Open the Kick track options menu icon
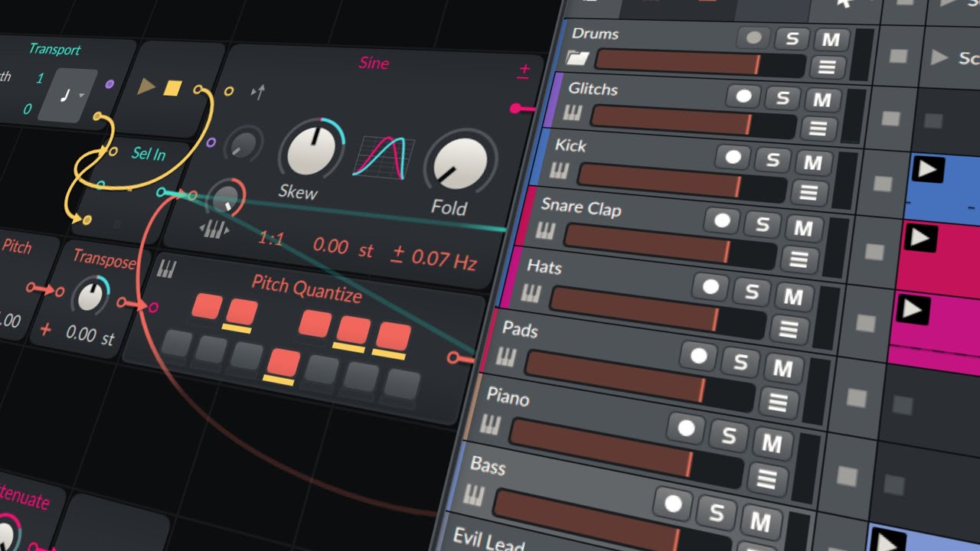This screenshot has width=980, height=551. pos(808,192)
